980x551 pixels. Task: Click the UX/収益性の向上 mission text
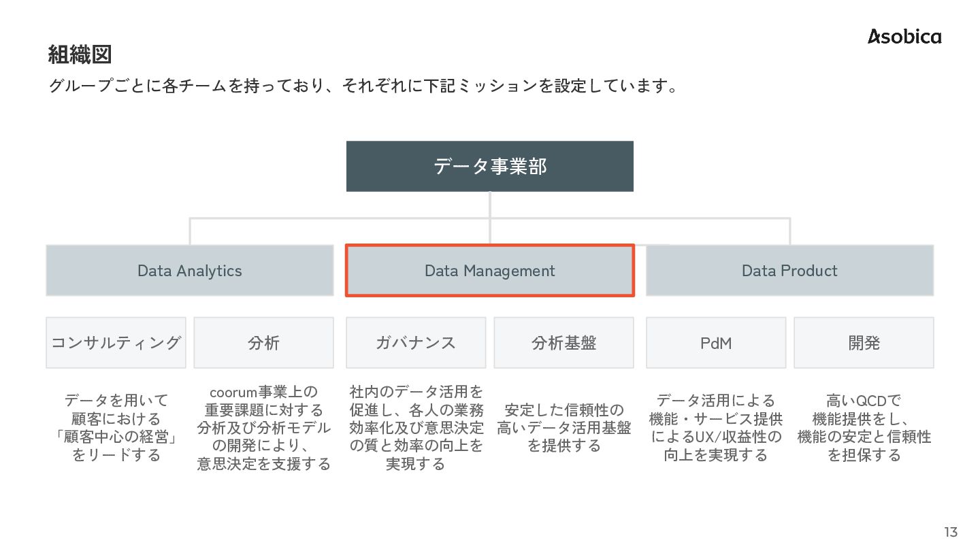pos(716,427)
